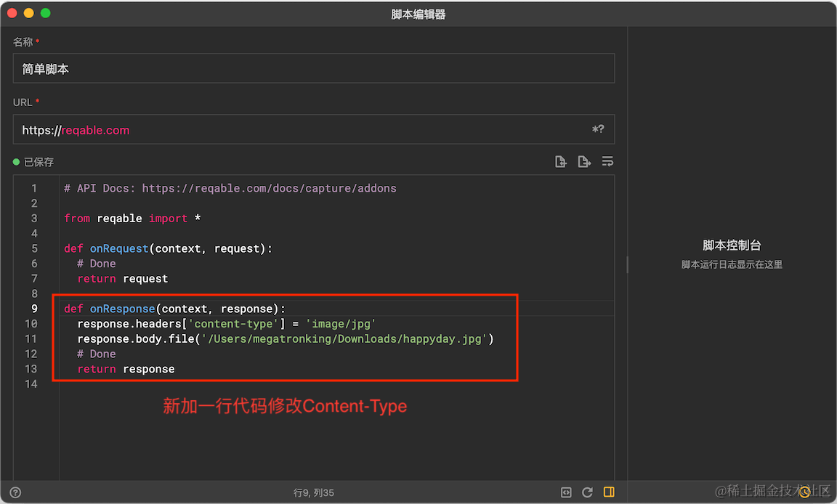837x504 pixels.
Task: Click line number 1 in the gutter
Action: tap(34, 188)
